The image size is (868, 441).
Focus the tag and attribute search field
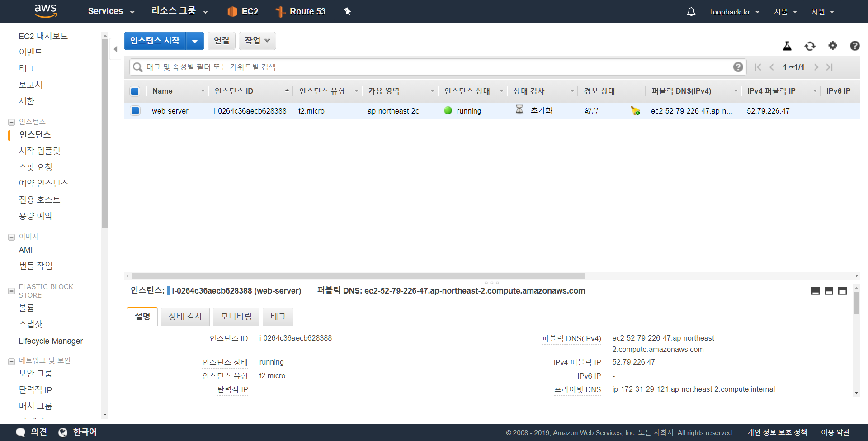pos(438,67)
